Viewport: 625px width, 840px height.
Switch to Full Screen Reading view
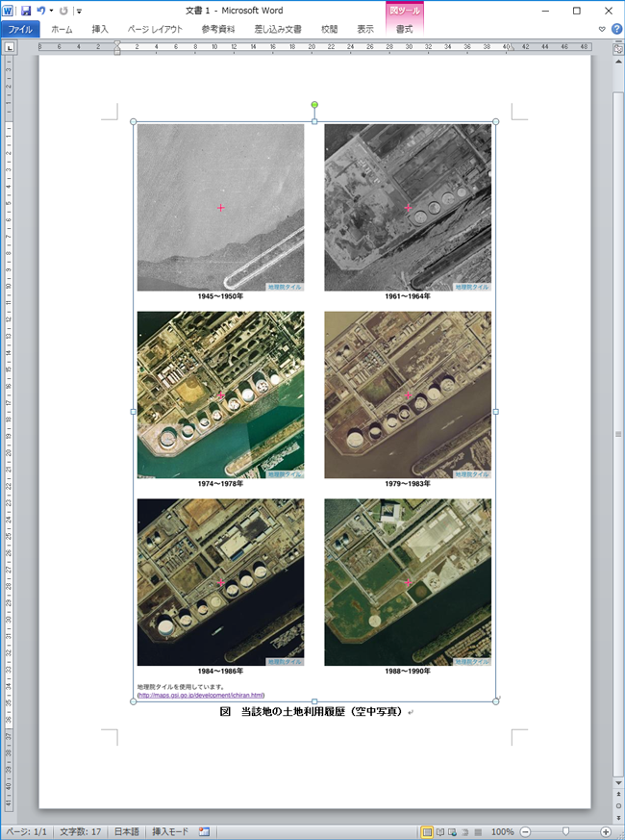click(x=440, y=832)
